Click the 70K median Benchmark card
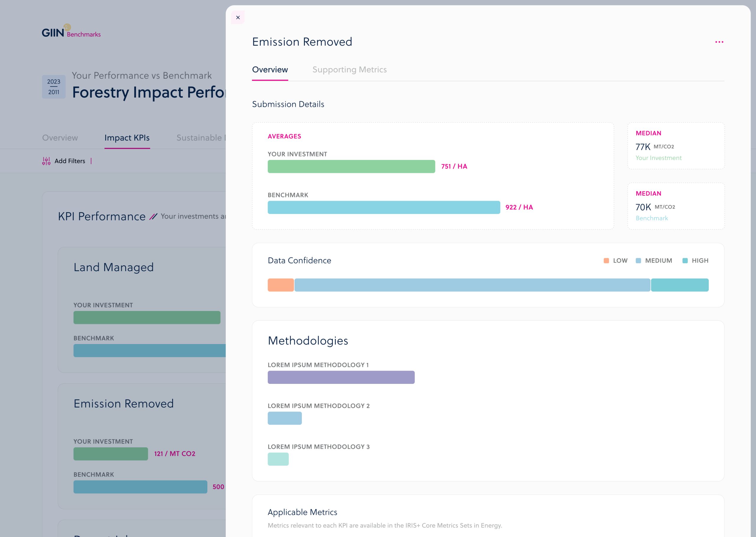The width and height of the screenshot is (756, 537). click(676, 206)
